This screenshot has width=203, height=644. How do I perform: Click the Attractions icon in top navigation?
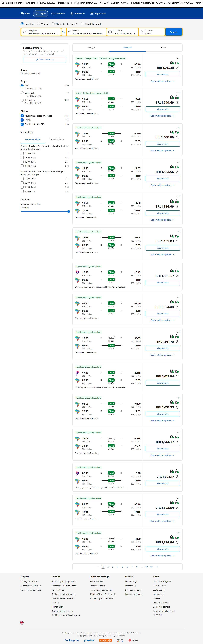point(72,14)
